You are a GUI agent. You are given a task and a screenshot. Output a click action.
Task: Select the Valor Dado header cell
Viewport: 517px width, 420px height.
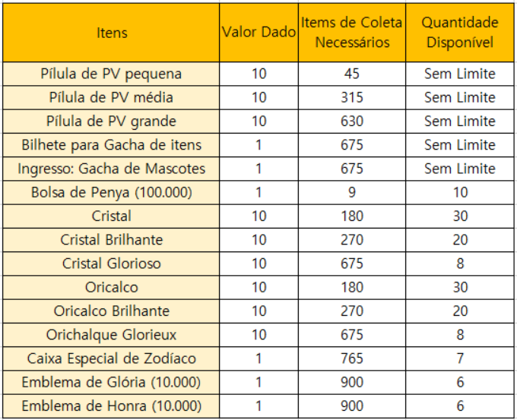[258, 33]
